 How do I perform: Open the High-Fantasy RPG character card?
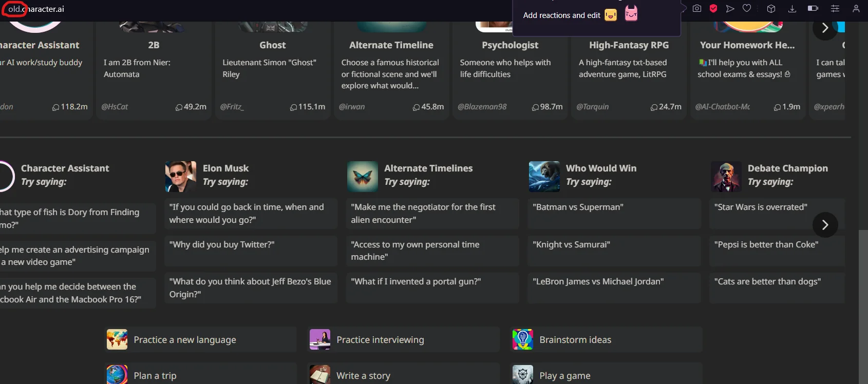click(x=629, y=70)
